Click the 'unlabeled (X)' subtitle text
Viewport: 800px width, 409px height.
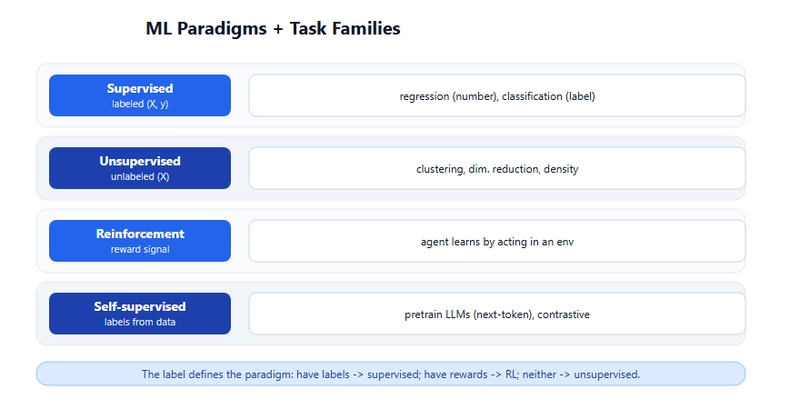tap(140, 176)
